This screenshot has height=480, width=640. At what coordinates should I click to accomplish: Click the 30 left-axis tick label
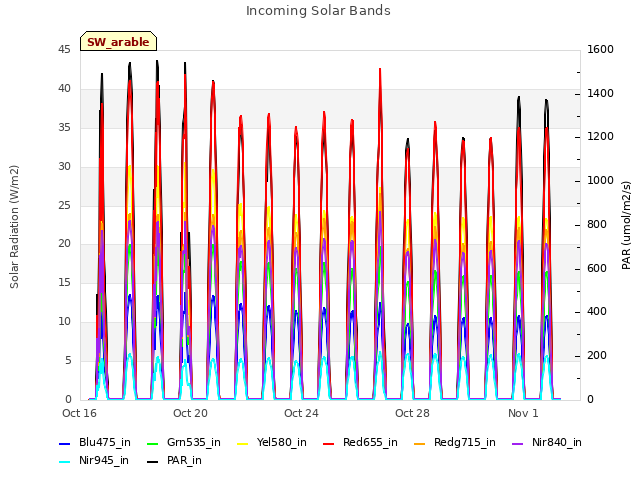pyautogui.click(x=64, y=167)
